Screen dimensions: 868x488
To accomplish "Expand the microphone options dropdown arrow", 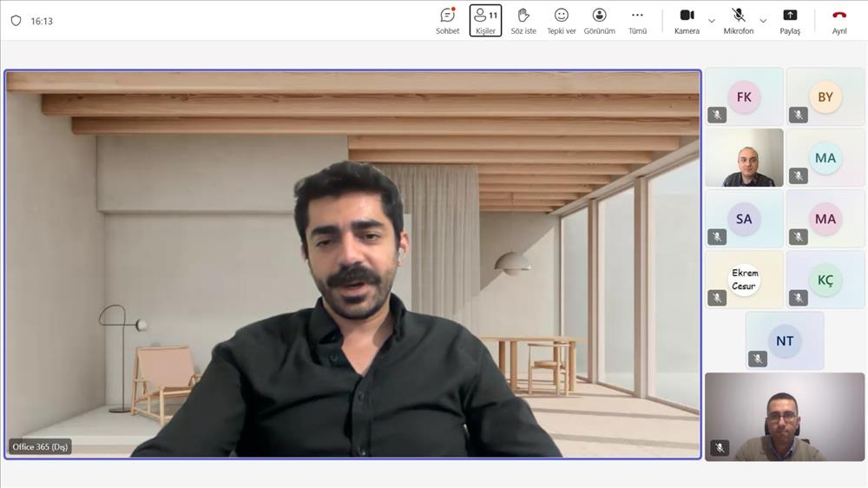I will (763, 21).
